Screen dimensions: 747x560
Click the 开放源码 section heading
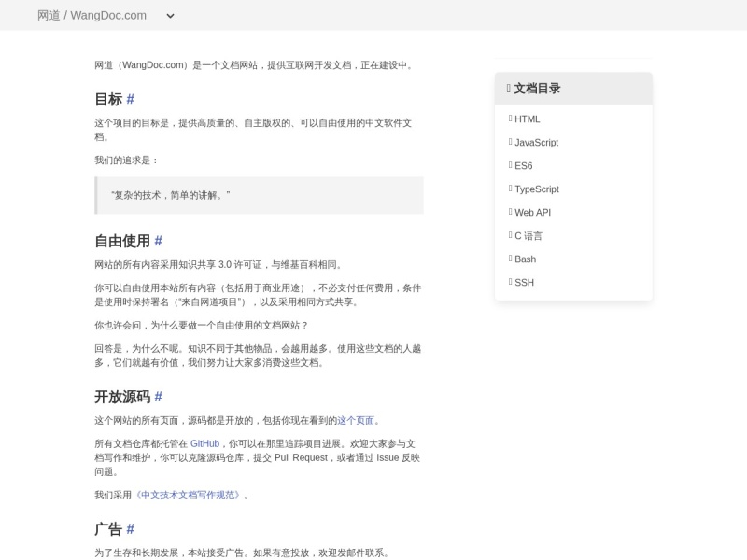click(x=122, y=397)
